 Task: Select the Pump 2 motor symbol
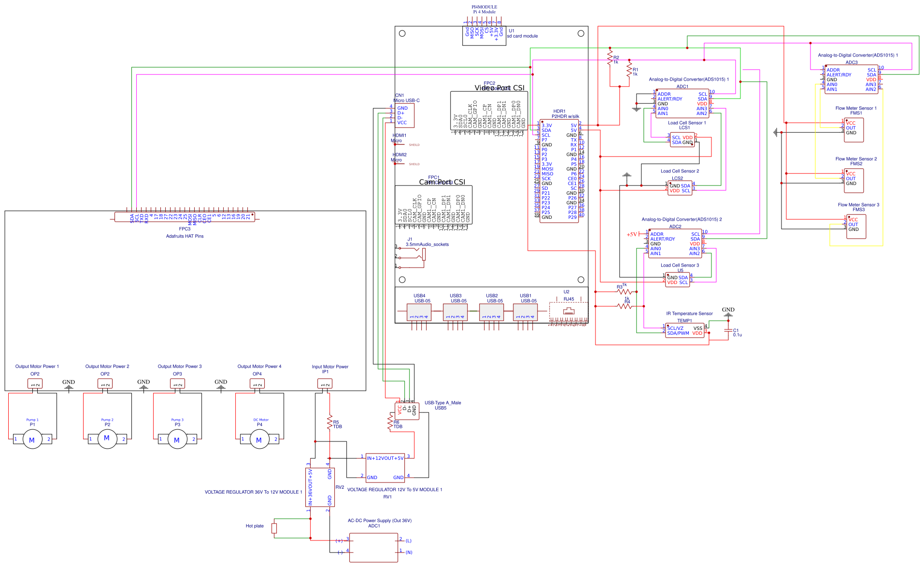coord(107,439)
